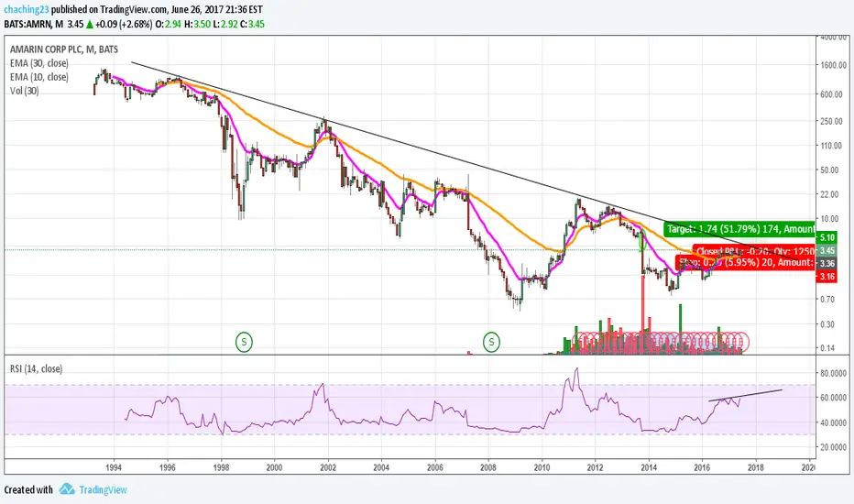Click the RSI (14, close) indicator legend

36,369
